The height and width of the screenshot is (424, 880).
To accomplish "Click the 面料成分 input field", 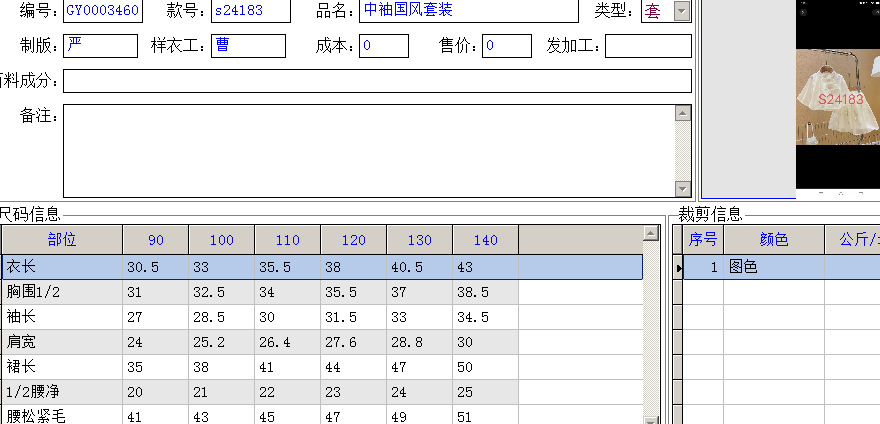I will point(377,81).
